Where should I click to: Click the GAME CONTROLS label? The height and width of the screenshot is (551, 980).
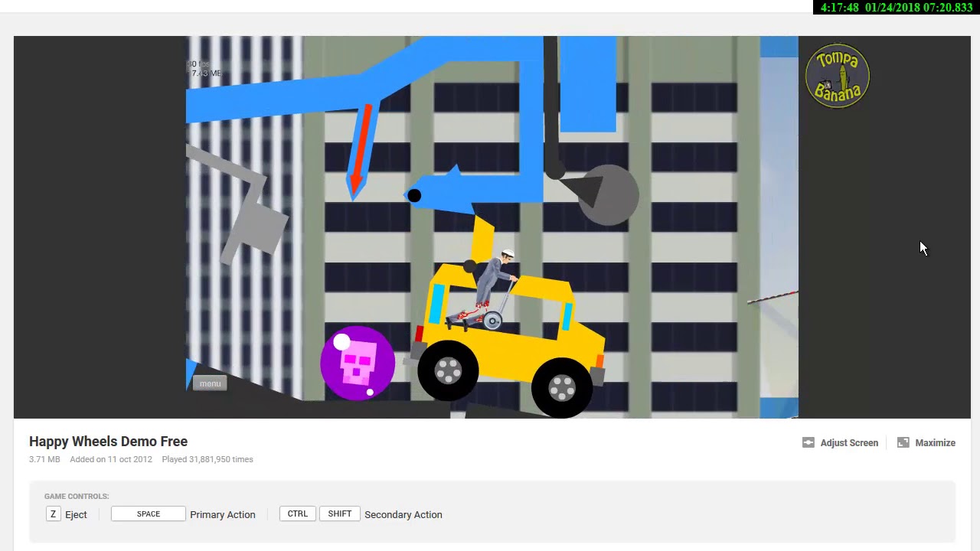point(77,496)
